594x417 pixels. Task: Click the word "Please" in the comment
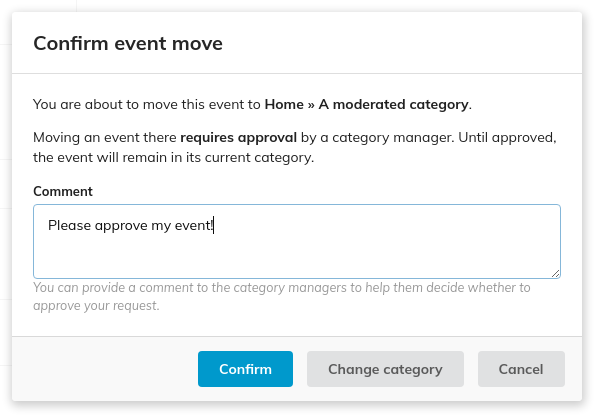coord(69,225)
